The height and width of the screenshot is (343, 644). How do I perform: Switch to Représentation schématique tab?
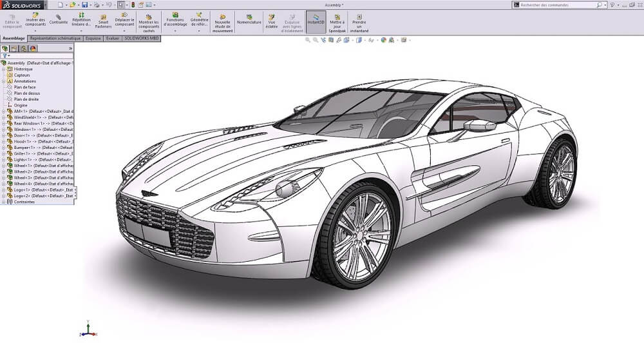coord(55,38)
